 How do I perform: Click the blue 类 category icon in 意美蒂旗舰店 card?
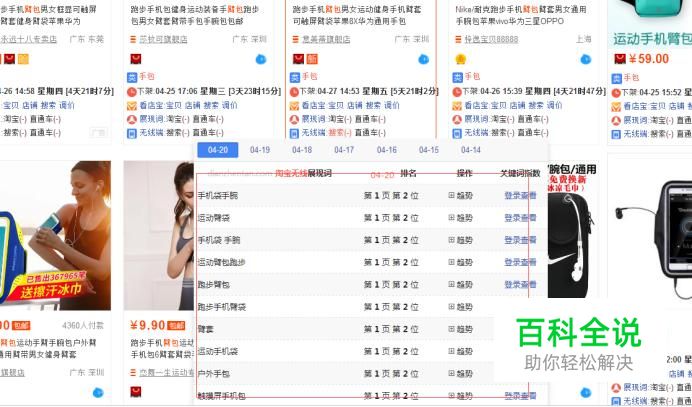point(294,78)
